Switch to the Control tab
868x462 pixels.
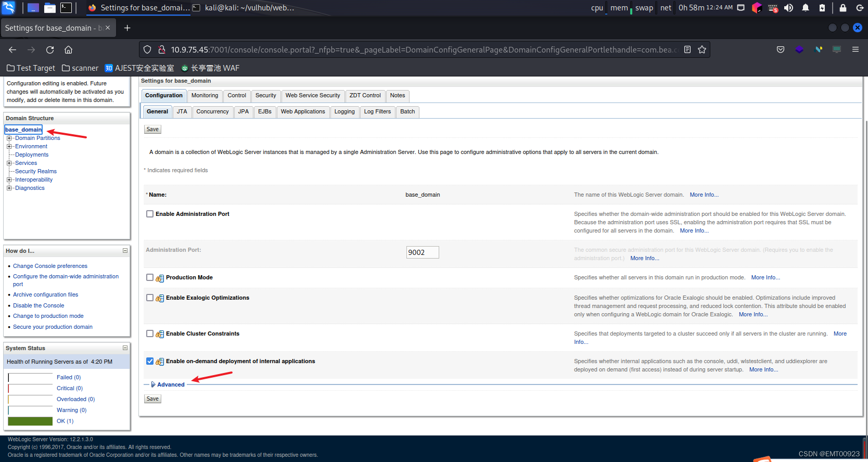click(x=237, y=96)
